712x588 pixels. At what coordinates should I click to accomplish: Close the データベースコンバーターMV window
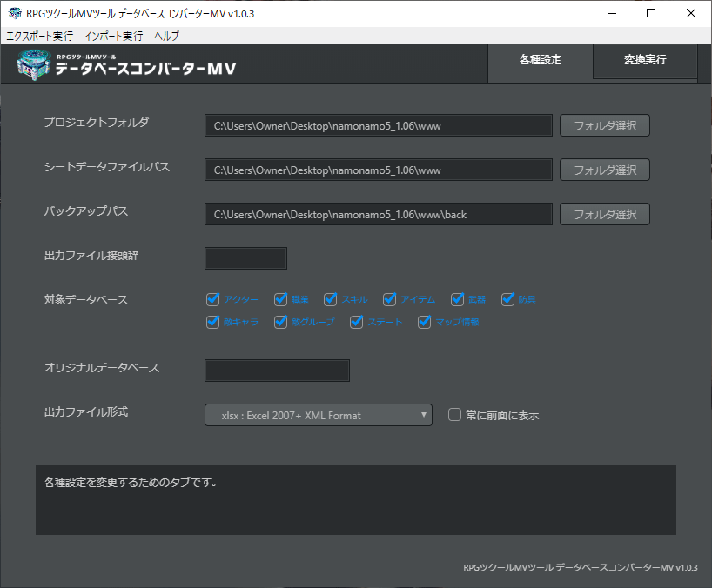click(x=690, y=13)
